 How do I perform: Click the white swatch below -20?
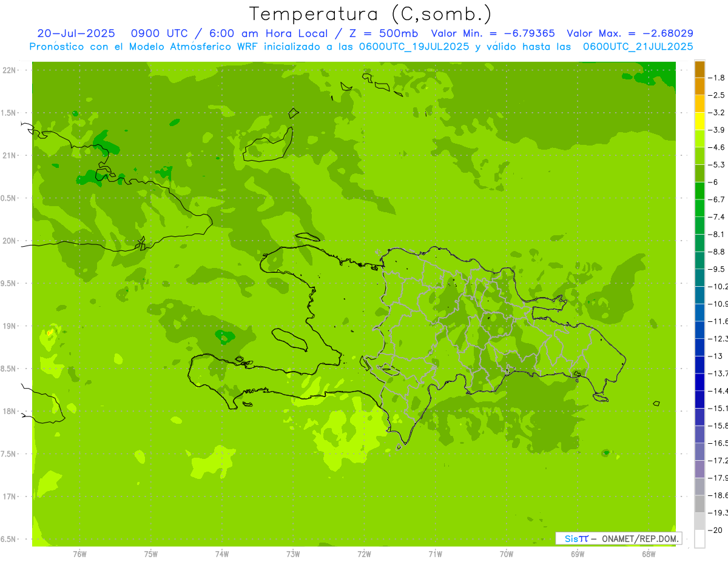699,539
